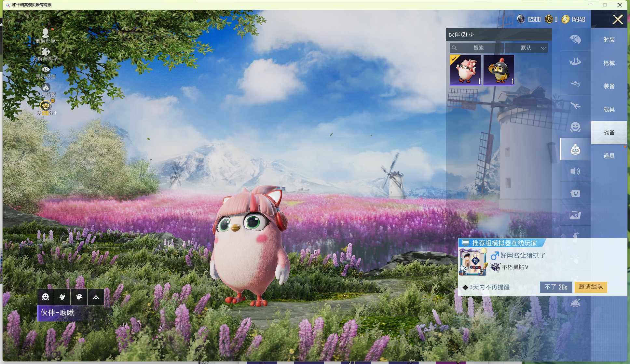Click the 伙伴 help question mark

click(x=471, y=34)
